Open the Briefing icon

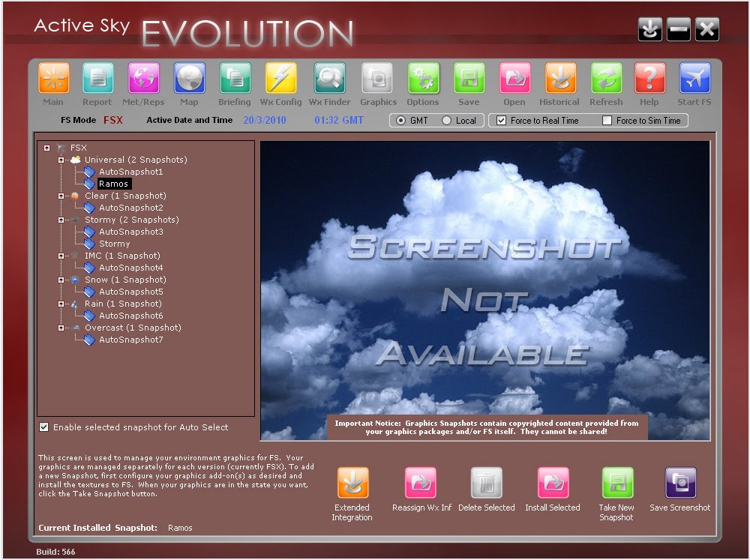[235, 77]
